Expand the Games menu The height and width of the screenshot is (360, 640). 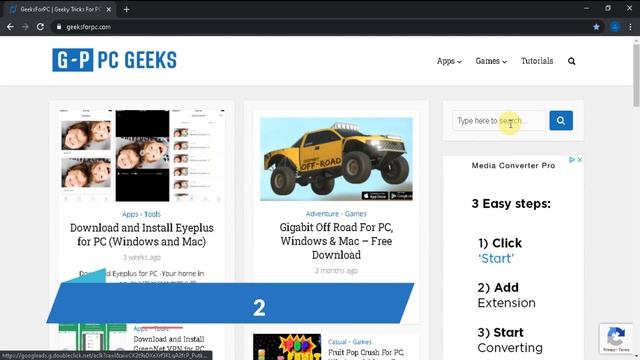(x=491, y=61)
